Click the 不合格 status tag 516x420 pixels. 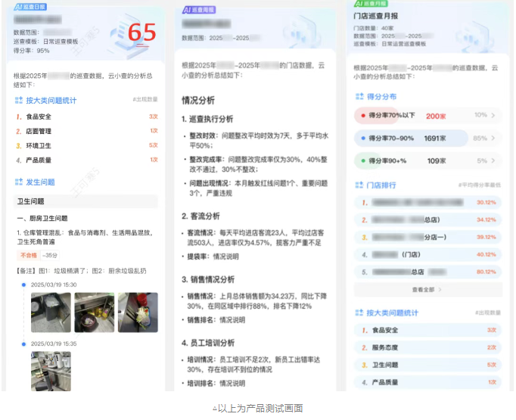pyautogui.click(x=28, y=255)
